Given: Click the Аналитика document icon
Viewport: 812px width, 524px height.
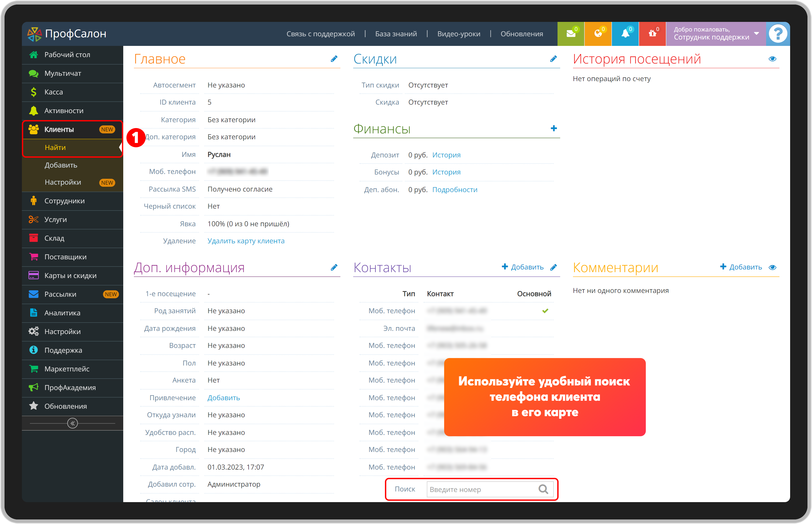Looking at the screenshot, I should pos(33,313).
